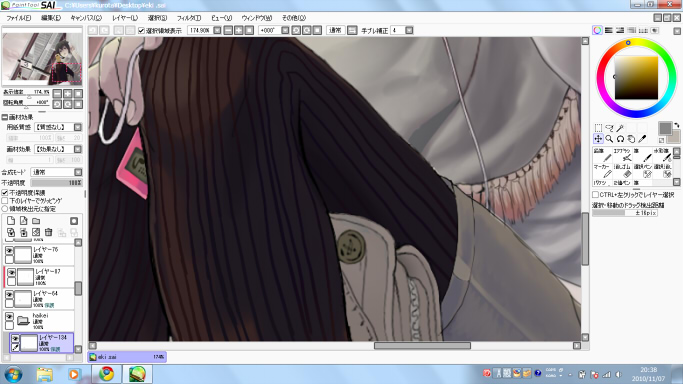The width and height of the screenshot is (683, 384).
Task: Collapse the 画材効果 panel section
Action: (x=5, y=117)
